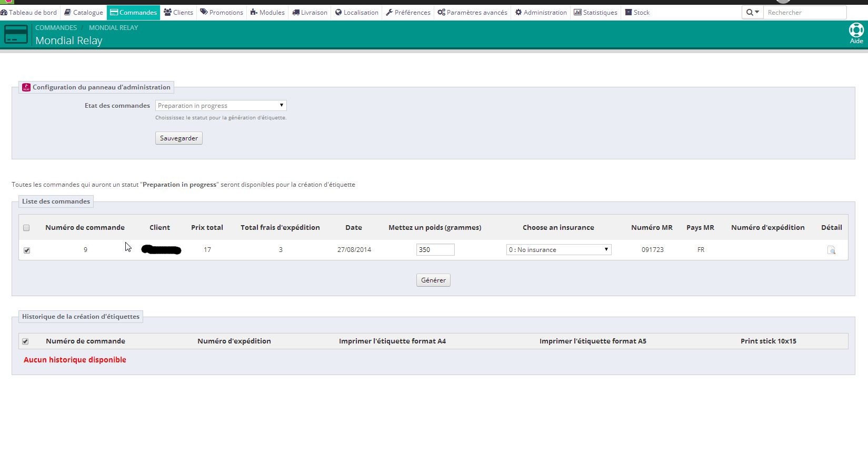Click the Sauvegarder button
This screenshot has width=868, height=455.
coord(179,138)
